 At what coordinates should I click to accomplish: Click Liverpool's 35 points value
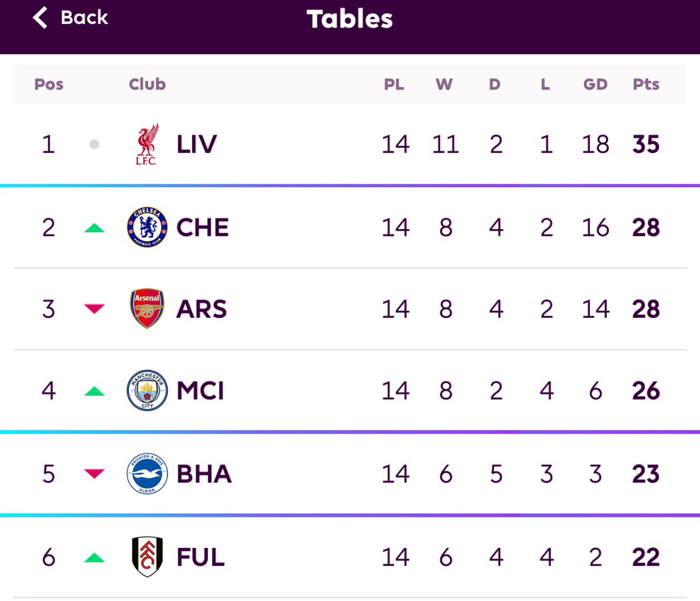646,144
